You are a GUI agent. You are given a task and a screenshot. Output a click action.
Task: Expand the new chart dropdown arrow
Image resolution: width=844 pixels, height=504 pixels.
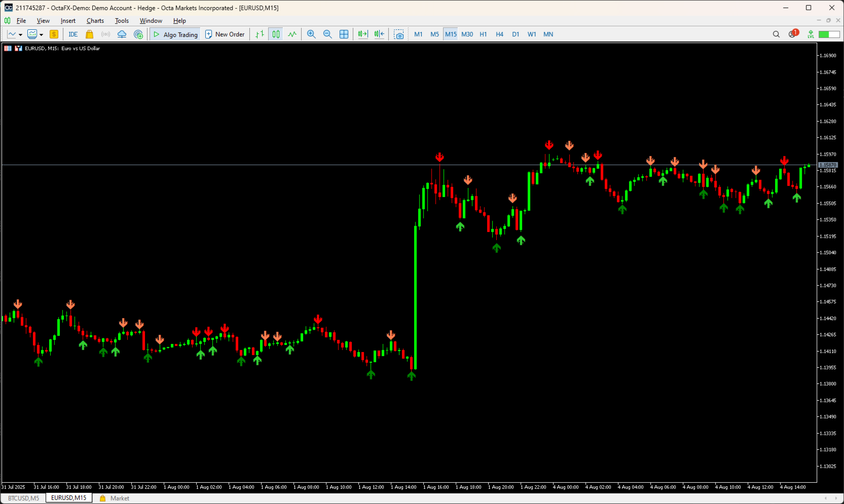[x=20, y=34]
